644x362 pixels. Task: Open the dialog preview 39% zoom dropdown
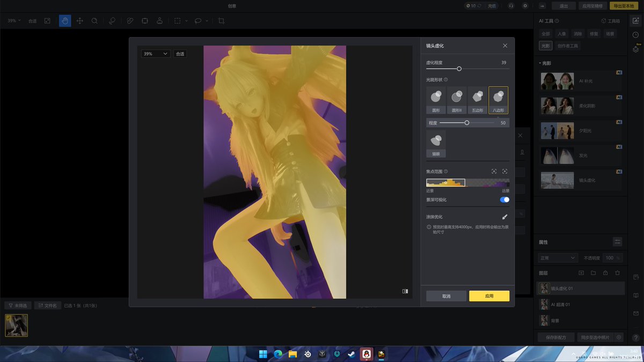[156, 54]
